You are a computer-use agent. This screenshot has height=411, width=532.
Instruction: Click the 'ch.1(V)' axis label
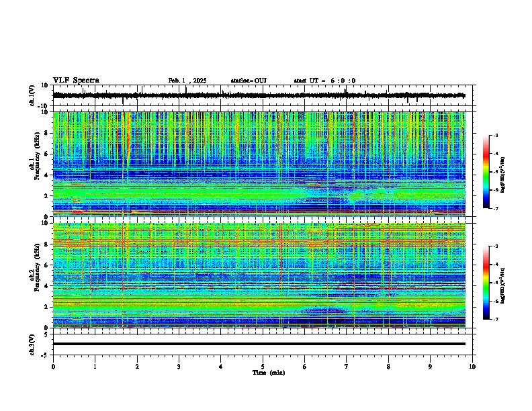(32, 95)
